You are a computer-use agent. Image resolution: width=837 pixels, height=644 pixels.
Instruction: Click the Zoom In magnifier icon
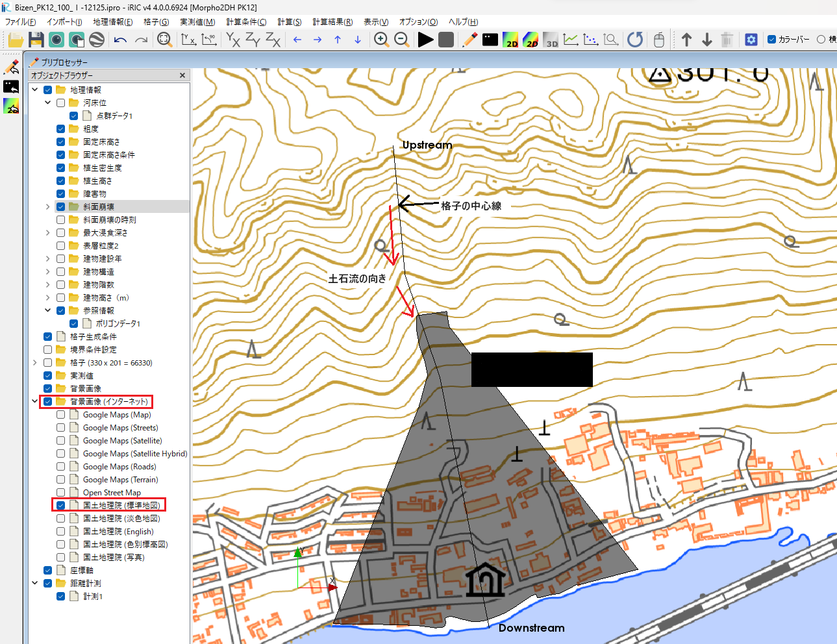click(381, 40)
